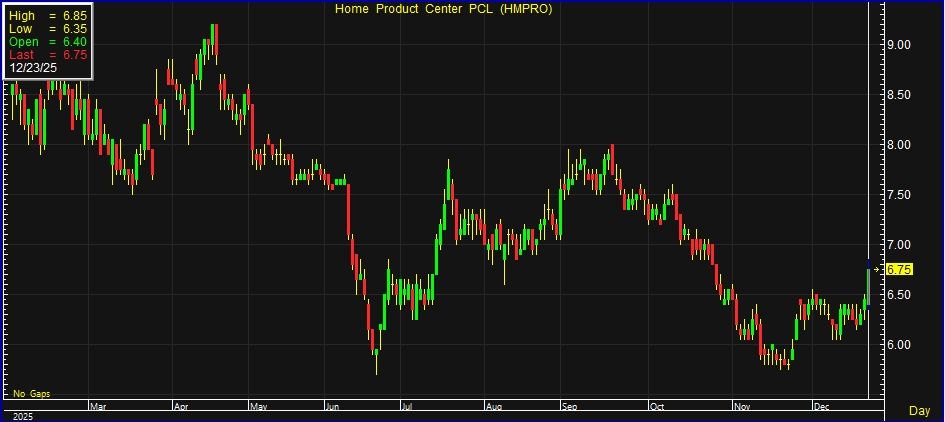
Task: Select the Mar label on the time axis
Action: pos(97,407)
